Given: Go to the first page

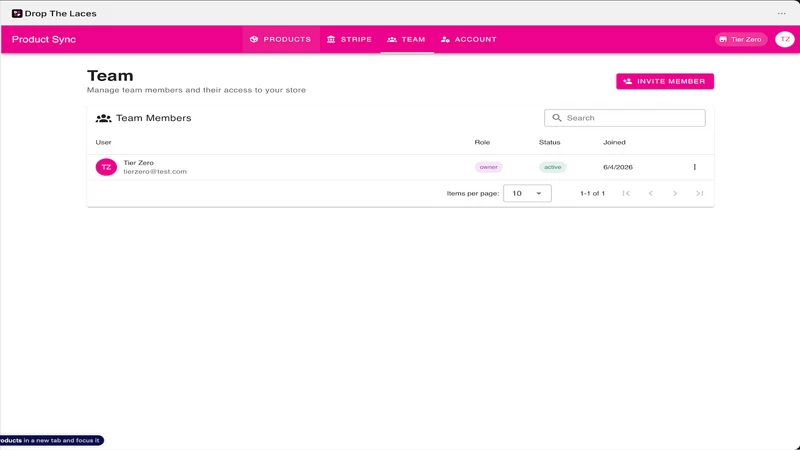Looking at the screenshot, I should pyautogui.click(x=626, y=193).
